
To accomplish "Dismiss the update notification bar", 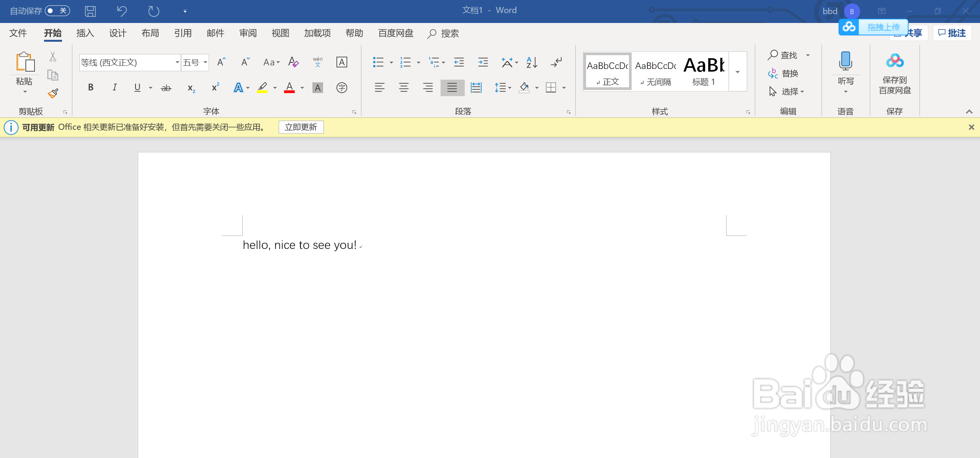I will click(x=971, y=127).
